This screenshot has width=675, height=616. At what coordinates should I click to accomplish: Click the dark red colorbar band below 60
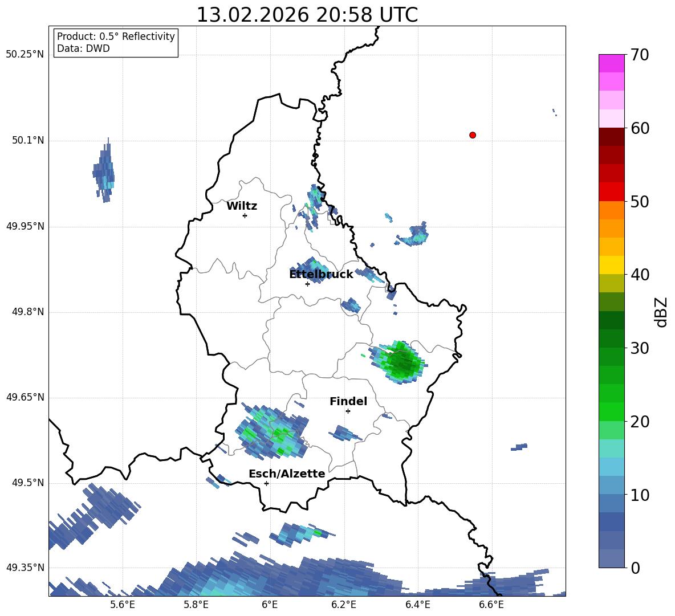[611, 137]
